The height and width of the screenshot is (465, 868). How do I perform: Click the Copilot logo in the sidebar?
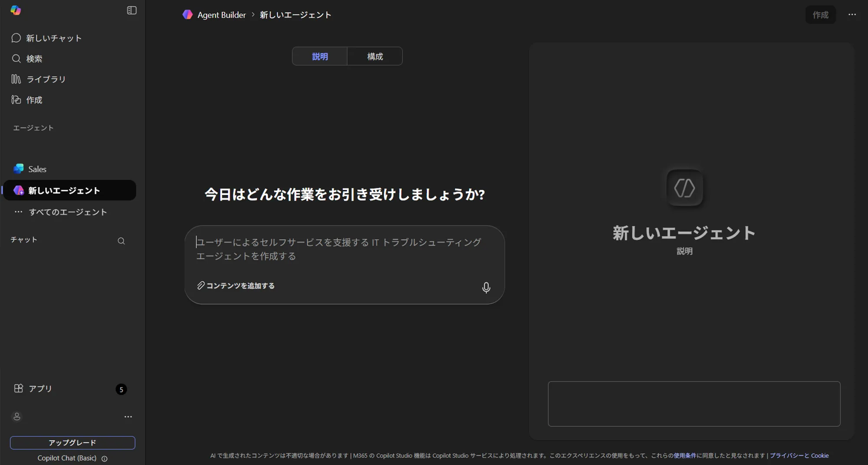point(16,10)
